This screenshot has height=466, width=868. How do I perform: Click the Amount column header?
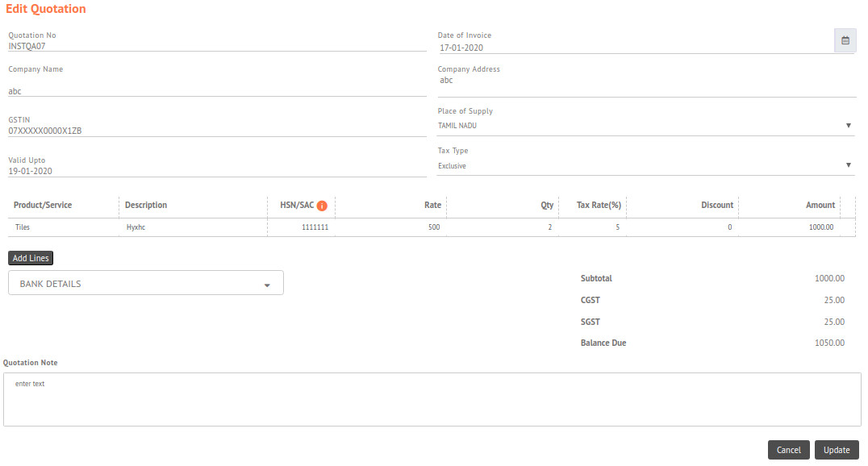tap(820, 206)
